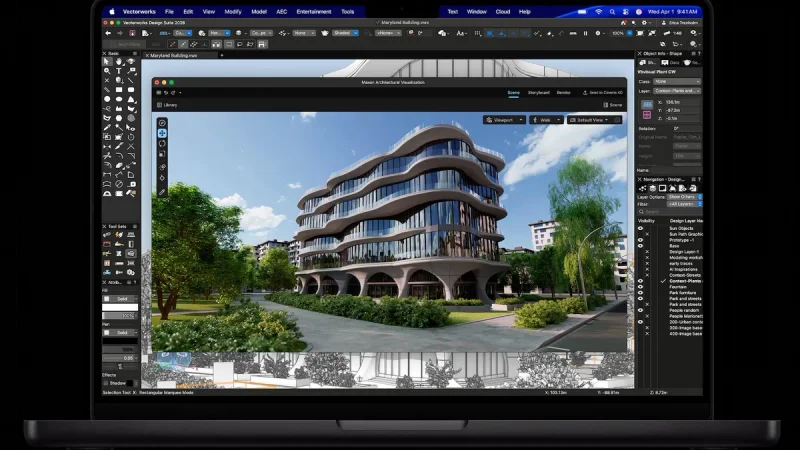Adjust the fill opacity slider
The height and width of the screenshot is (450, 800).
(x=120, y=316)
